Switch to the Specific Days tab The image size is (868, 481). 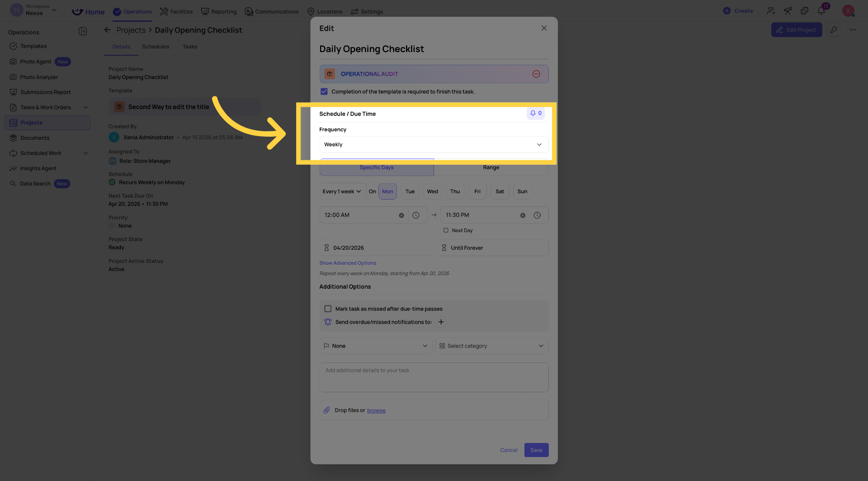[x=377, y=167]
